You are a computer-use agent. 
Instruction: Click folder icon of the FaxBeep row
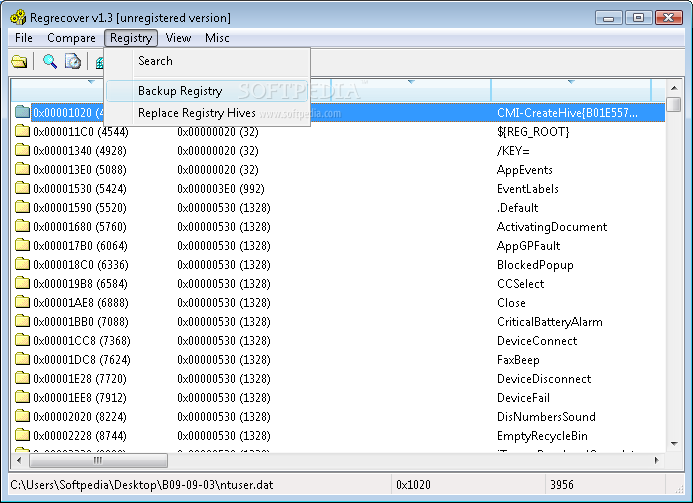22,359
